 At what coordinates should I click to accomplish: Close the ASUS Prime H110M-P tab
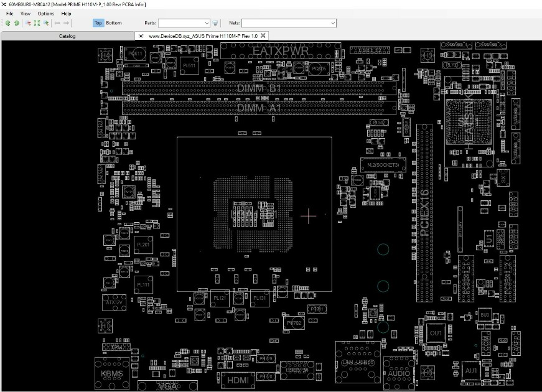(x=263, y=35)
